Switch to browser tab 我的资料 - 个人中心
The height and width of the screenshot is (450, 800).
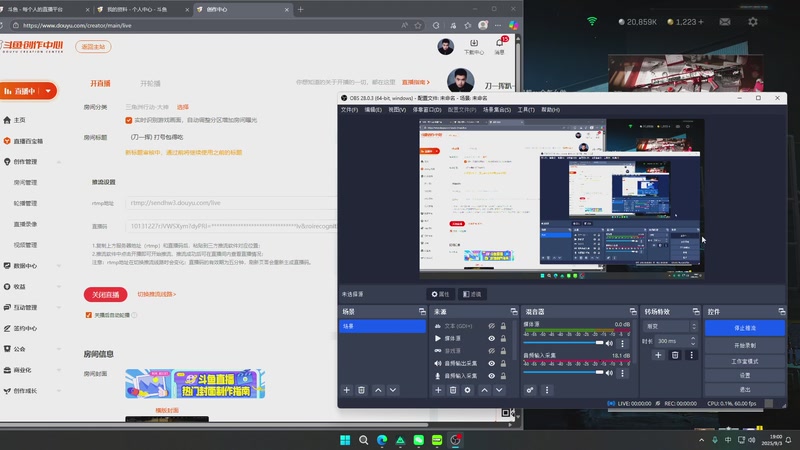(x=142, y=10)
